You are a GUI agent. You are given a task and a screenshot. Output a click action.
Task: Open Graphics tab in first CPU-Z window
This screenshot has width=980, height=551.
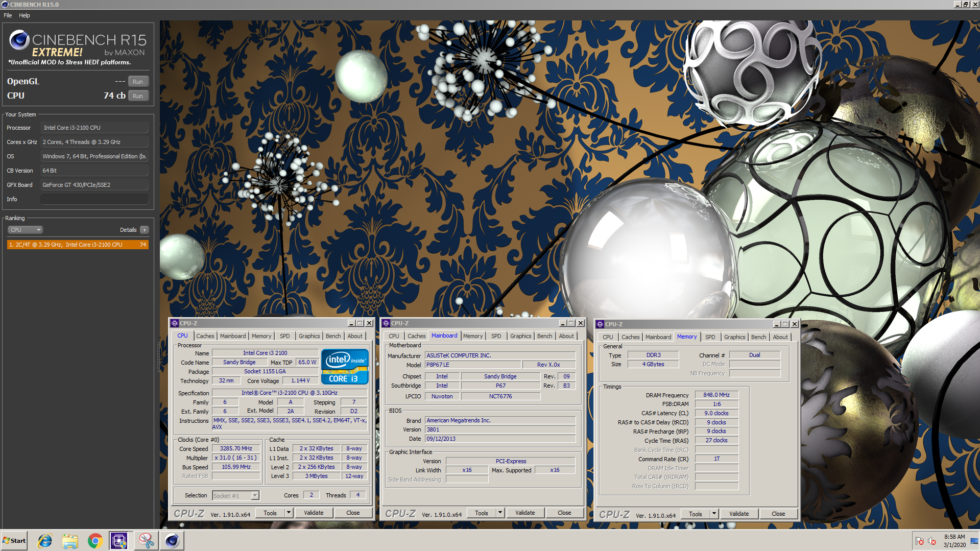pos(309,336)
